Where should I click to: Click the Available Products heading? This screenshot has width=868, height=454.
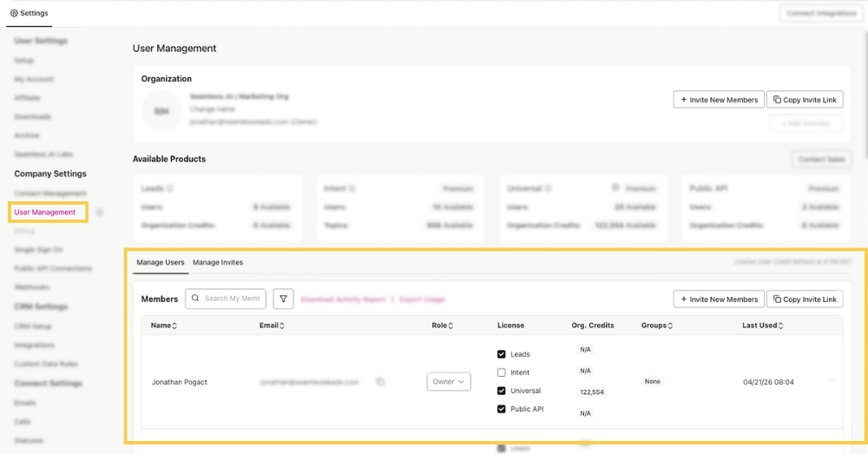pyautogui.click(x=169, y=159)
